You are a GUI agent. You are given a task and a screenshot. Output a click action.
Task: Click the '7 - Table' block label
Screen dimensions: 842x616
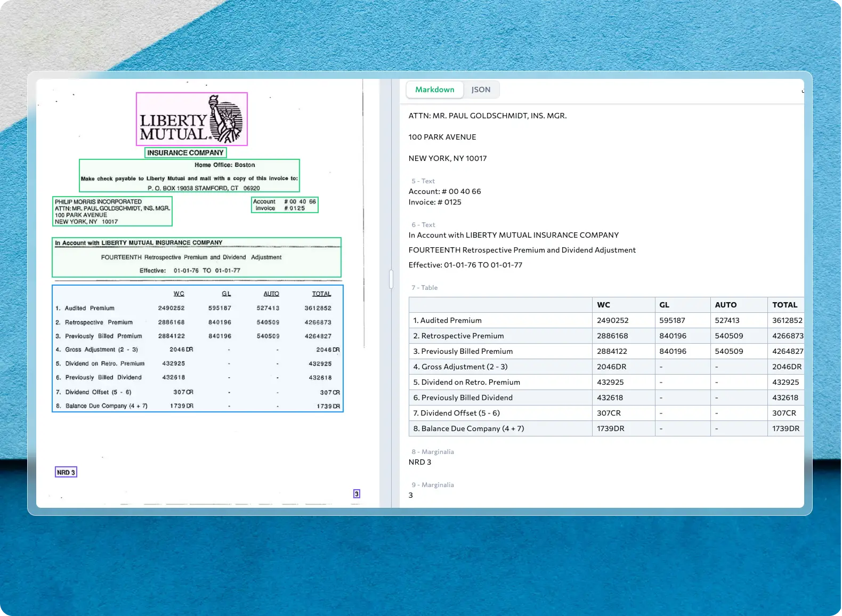pos(424,288)
